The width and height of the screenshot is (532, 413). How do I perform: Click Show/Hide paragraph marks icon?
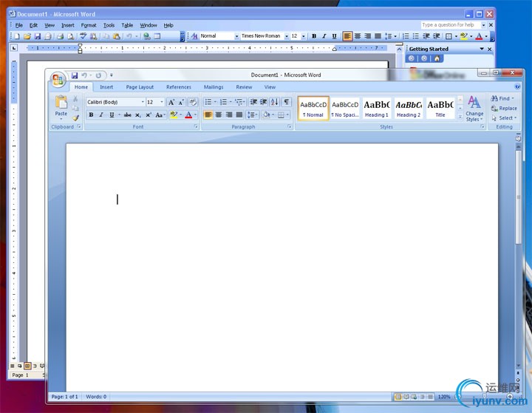(287, 102)
